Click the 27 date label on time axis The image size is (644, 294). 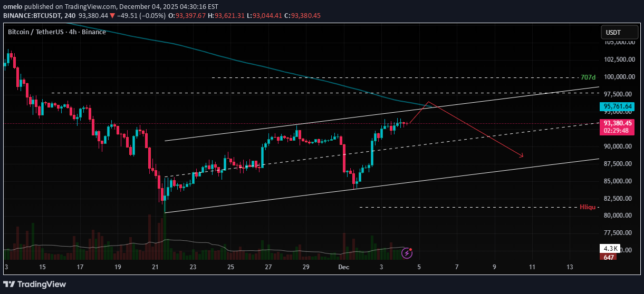[x=268, y=267]
